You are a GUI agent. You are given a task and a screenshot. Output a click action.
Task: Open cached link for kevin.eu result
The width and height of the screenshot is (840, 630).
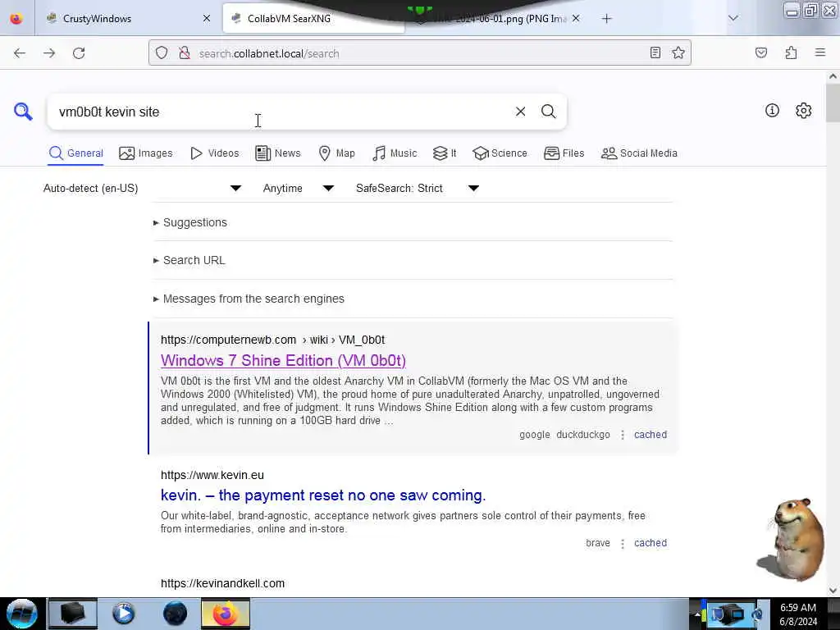[651, 543]
